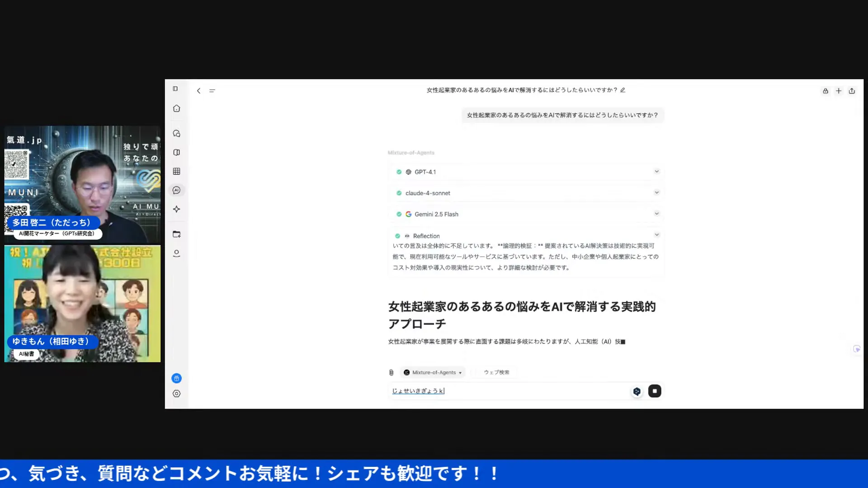868x488 pixels.
Task: Stop generation with the black square button
Action: (655, 391)
